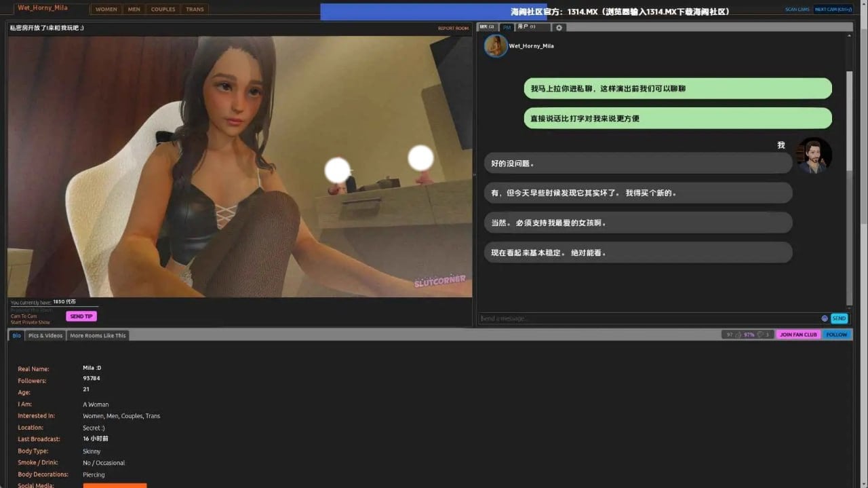Click the Cam To Cam link
868x488 pixels.
tap(24, 316)
